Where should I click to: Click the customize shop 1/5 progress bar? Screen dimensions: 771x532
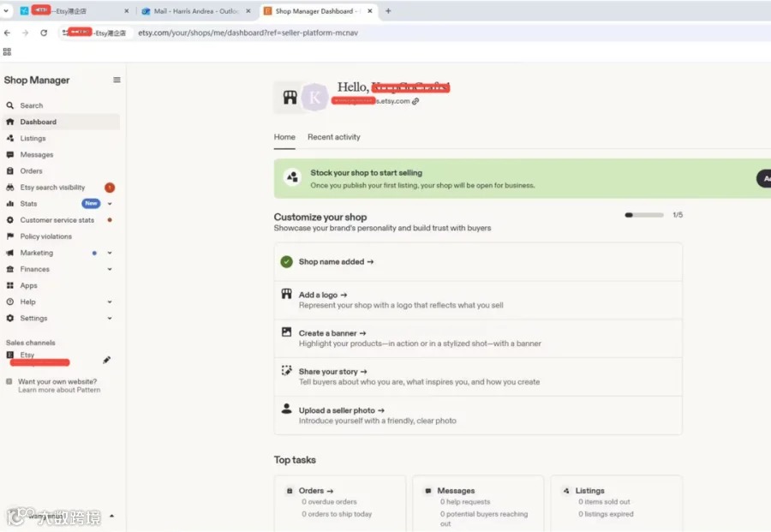(x=643, y=215)
